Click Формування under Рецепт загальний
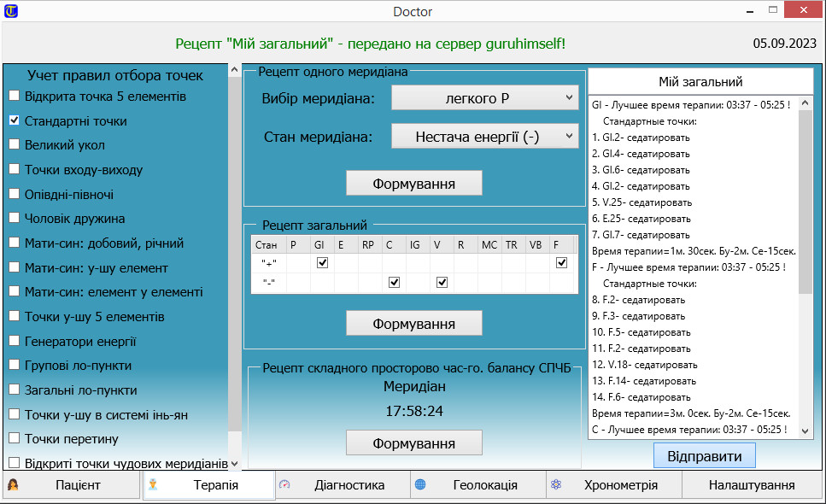The width and height of the screenshot is (826, 504). (x=413, y=324)
